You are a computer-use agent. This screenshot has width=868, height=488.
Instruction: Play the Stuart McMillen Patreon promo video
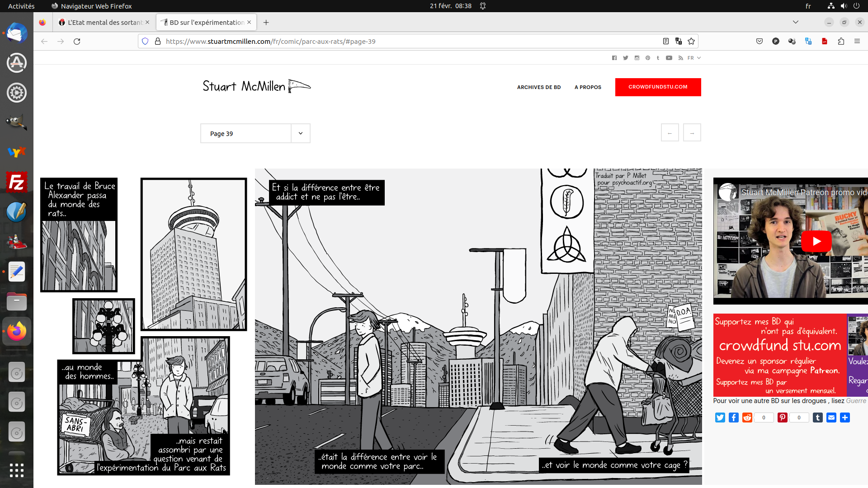click(816, 241)
